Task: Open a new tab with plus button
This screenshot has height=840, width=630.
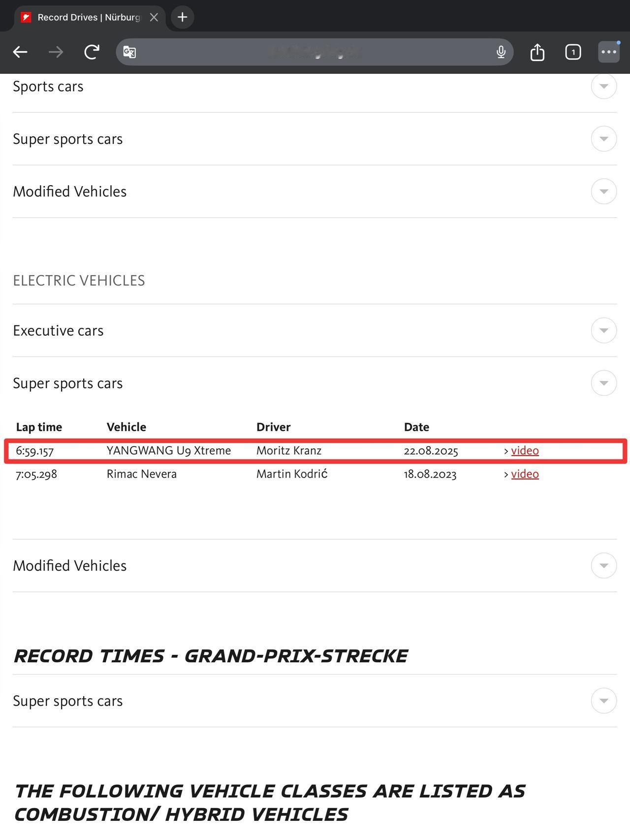Action: pos(182,17)
